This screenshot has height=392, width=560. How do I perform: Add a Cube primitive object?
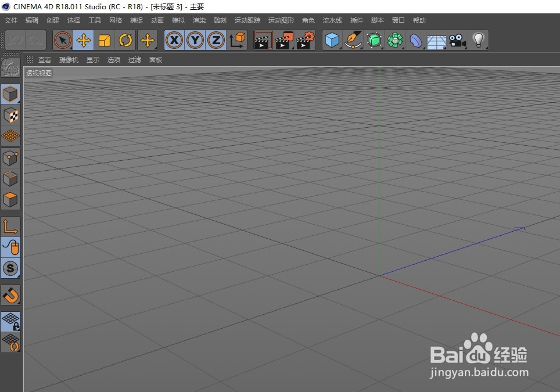pos(332,40)
